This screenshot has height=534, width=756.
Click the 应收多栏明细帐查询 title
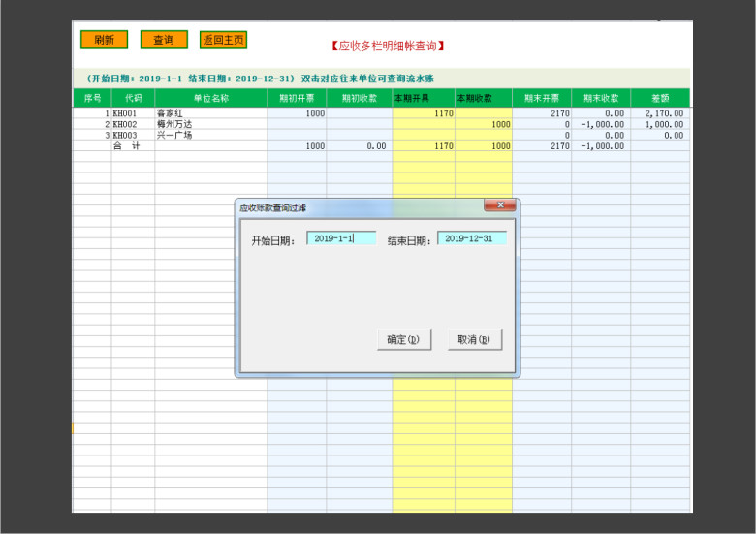pos(388,46)
